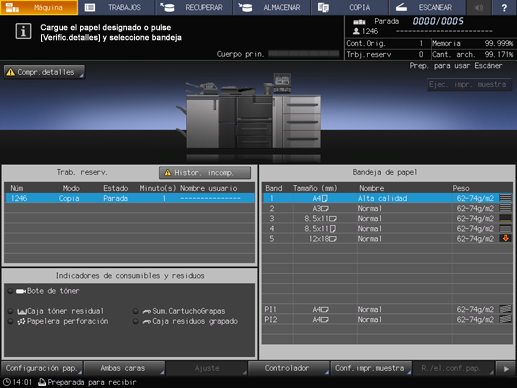Click tray 5 red paper-empty indicator
The width and height of the screenshot is (517, 388).
click(x=506, y=238)
